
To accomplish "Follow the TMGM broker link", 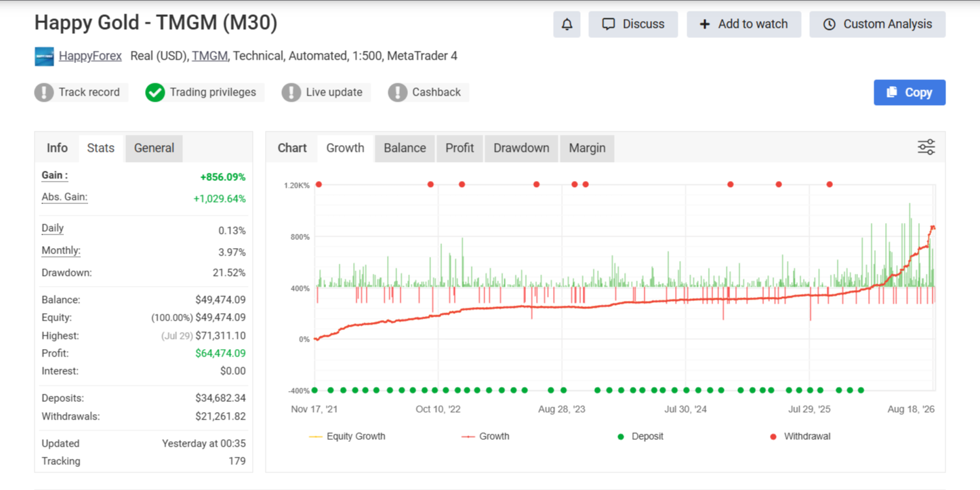I will (209, 56).
